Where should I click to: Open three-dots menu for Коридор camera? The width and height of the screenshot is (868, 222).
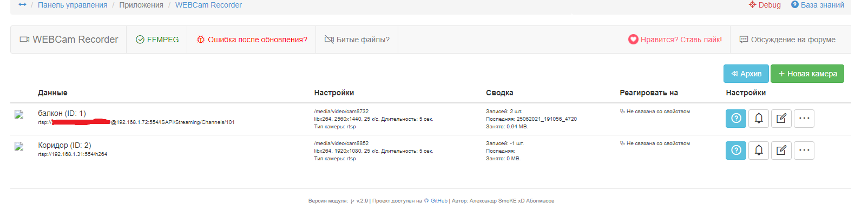[804, 151]
